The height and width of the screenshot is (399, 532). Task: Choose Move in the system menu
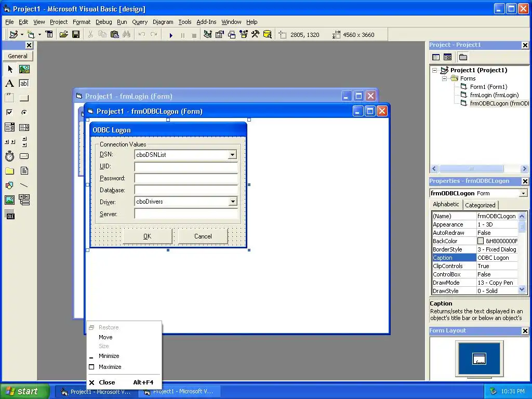[x=105, y=337]
